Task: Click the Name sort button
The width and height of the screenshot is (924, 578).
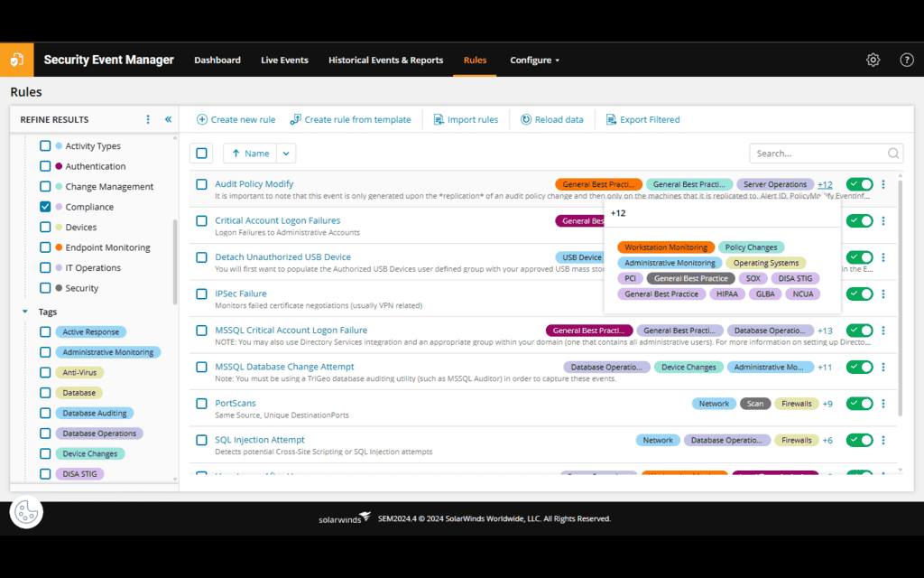Action: pos(250,154)
